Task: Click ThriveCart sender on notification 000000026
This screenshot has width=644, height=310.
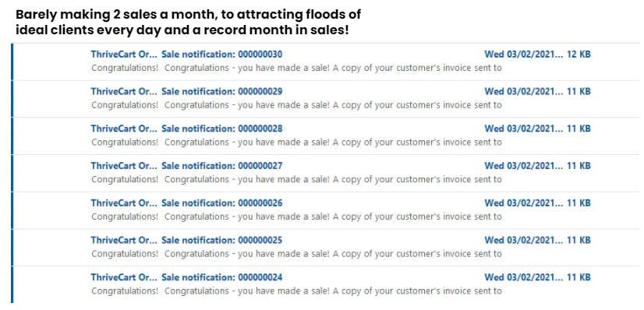Action: tap(124, 203)
